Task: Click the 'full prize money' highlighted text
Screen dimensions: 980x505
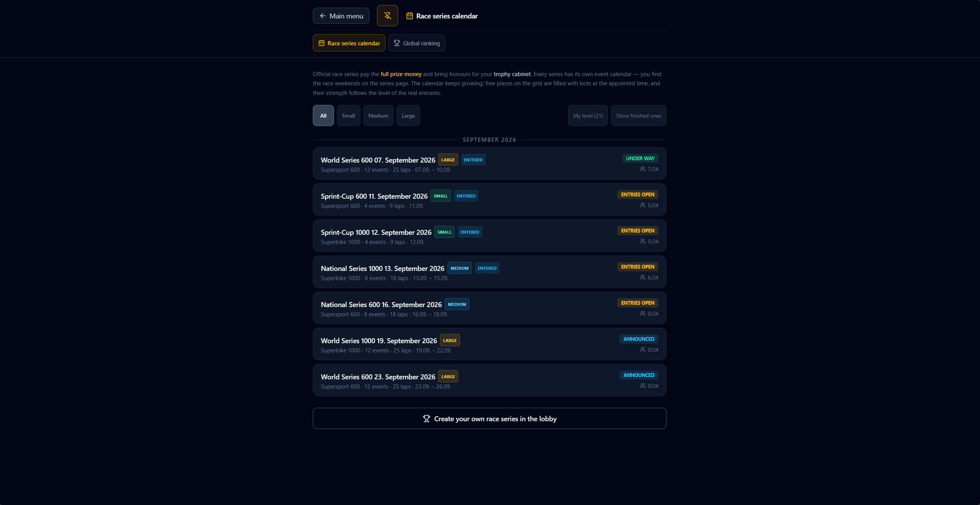Action: coord(401,74)
